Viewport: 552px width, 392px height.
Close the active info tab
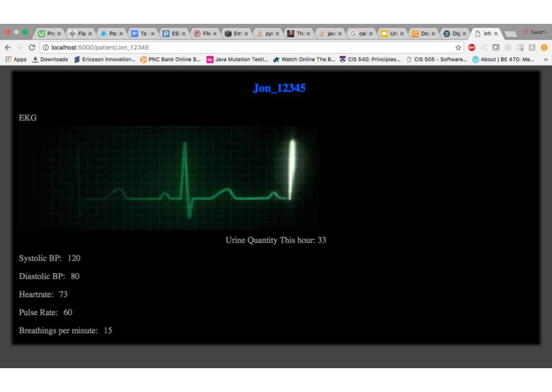tap(496, 34)
